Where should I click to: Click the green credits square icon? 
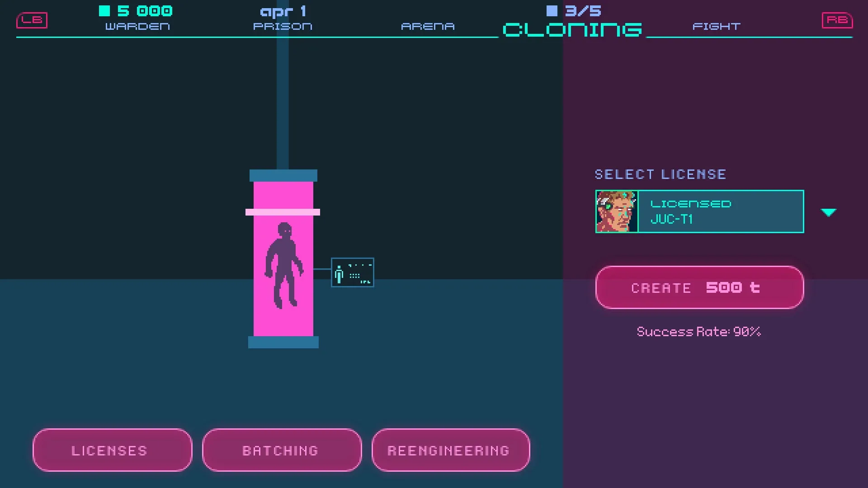(x=104, y=11)
